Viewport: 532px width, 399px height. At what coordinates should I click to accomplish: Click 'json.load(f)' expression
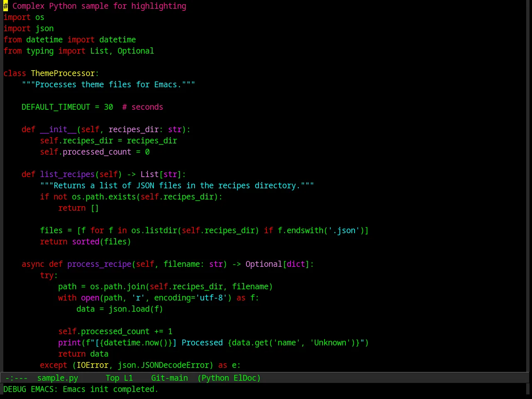click(136, 309)
